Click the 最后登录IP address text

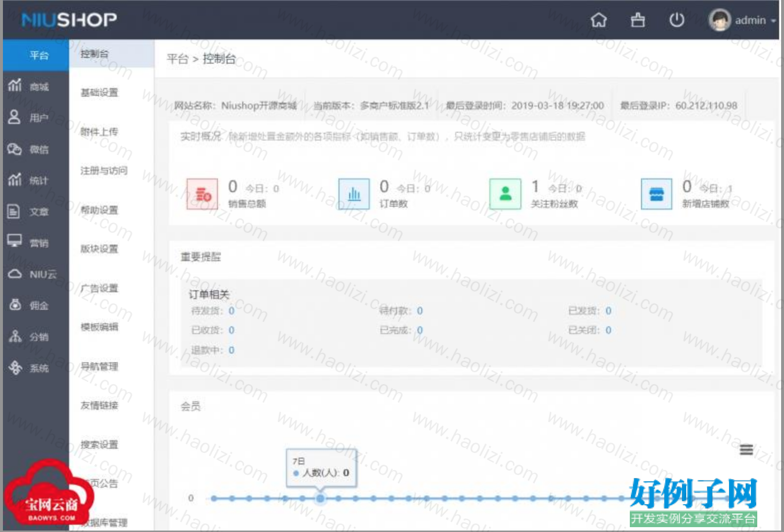[678, 106]
